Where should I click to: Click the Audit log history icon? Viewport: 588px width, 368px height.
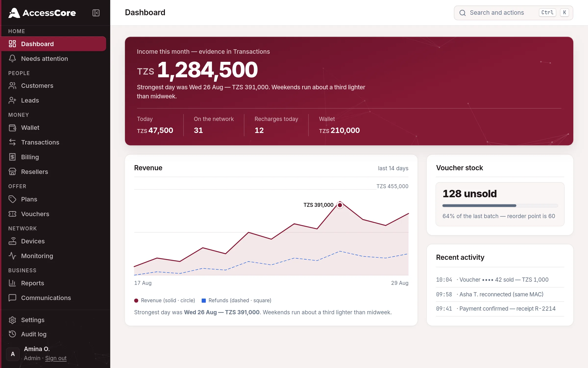pos(12,334)
